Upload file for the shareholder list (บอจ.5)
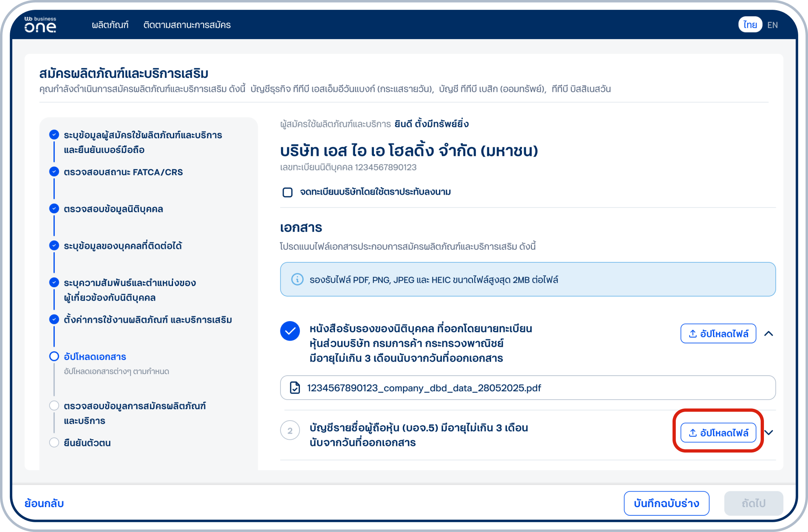The height and width of the screenshot is (532, 808). [718, 432]
